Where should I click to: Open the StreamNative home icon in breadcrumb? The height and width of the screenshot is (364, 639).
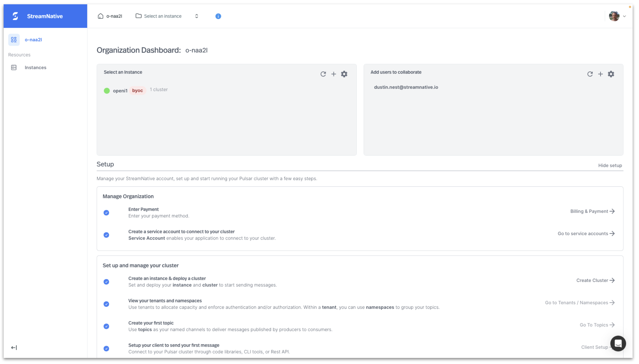(x=100, y=16)
